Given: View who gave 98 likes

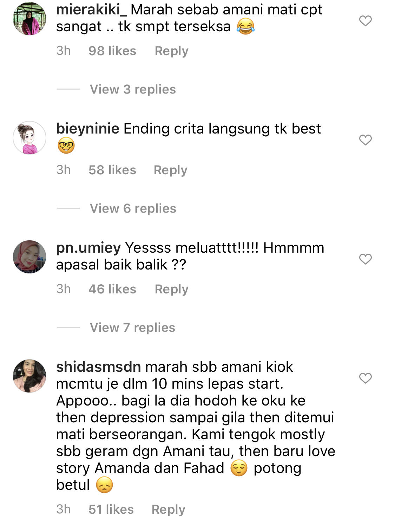Looking at the screenshot, I should [x=112, y=51].
